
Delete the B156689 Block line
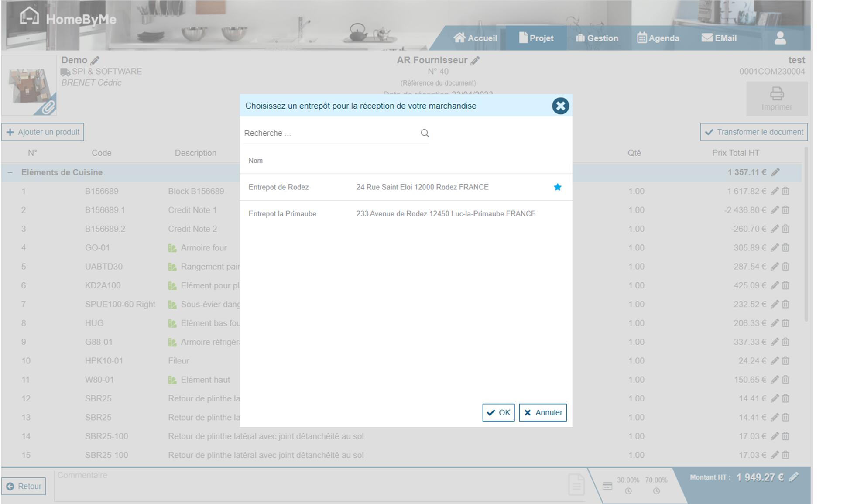[785, 191]
